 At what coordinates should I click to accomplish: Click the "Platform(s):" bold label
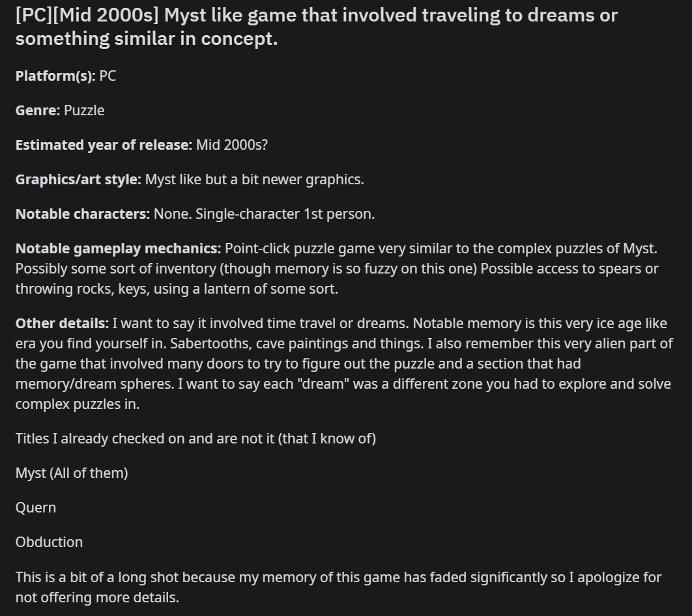click(55, 76)
